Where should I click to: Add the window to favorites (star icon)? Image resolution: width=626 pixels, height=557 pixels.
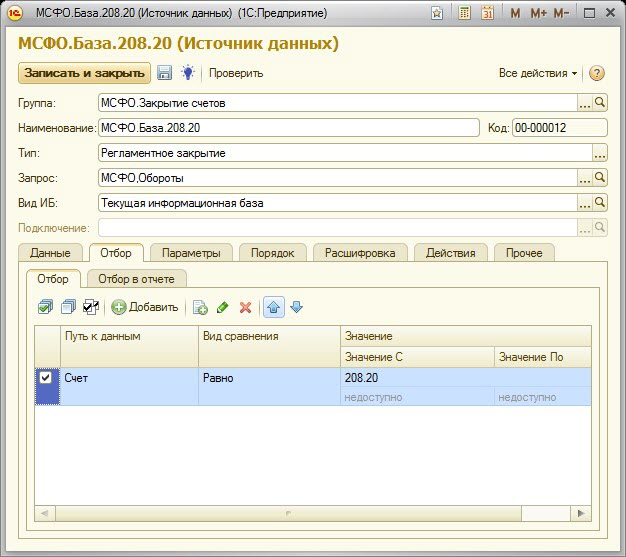pos(437,13)
